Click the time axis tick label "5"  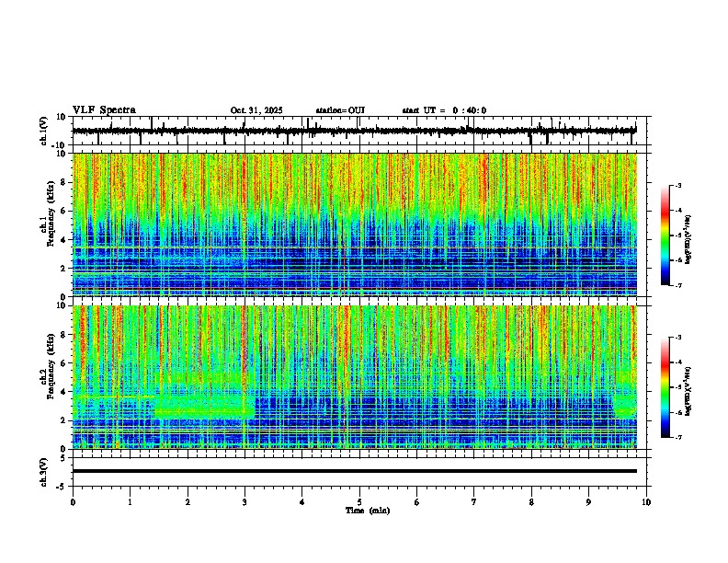[x=359, y=502]
